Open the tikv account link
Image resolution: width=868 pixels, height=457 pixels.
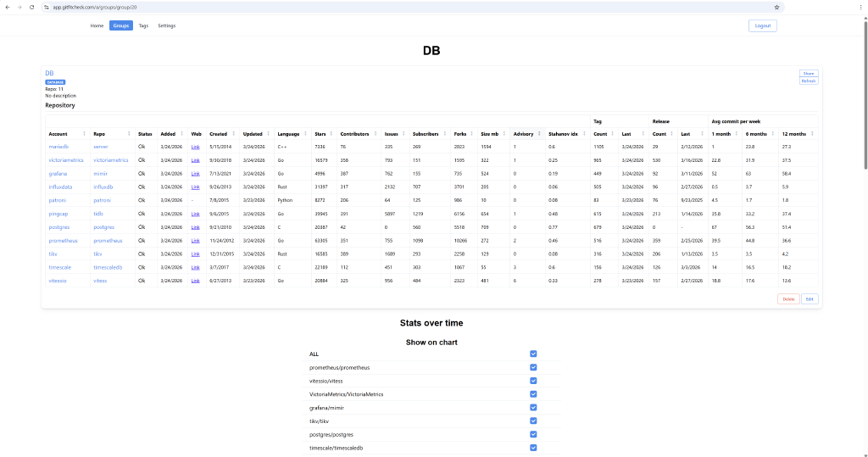coord(53,254)
